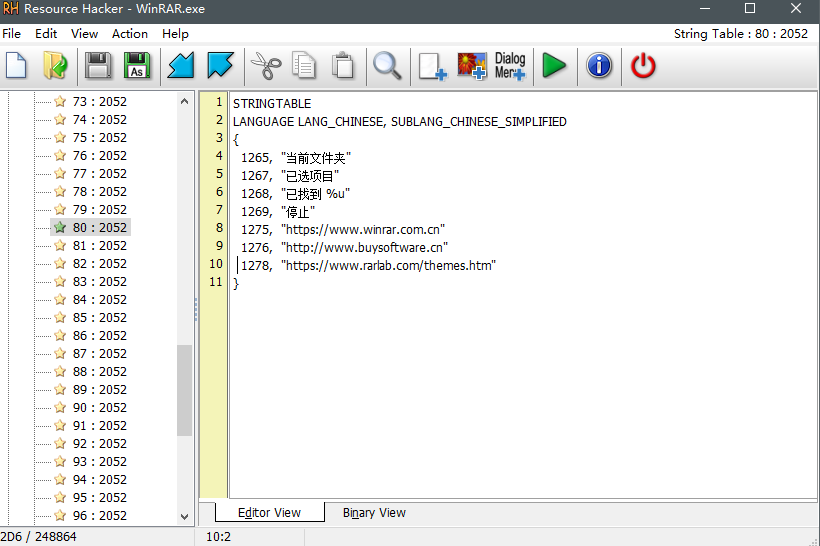Screen dimensions: 820x546
Task: Click the red power Exit icon
Action: 643,67
